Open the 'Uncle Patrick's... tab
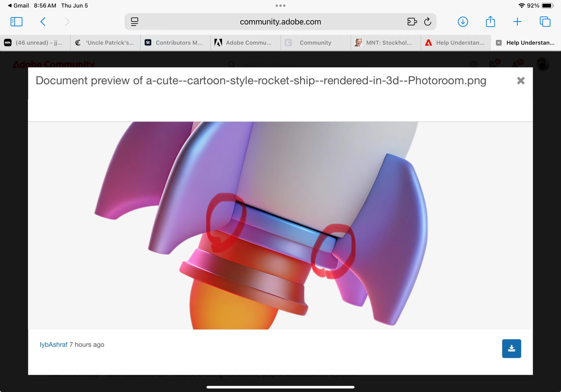The width and height of the screenshot is (561, 392). coord(105,43)
